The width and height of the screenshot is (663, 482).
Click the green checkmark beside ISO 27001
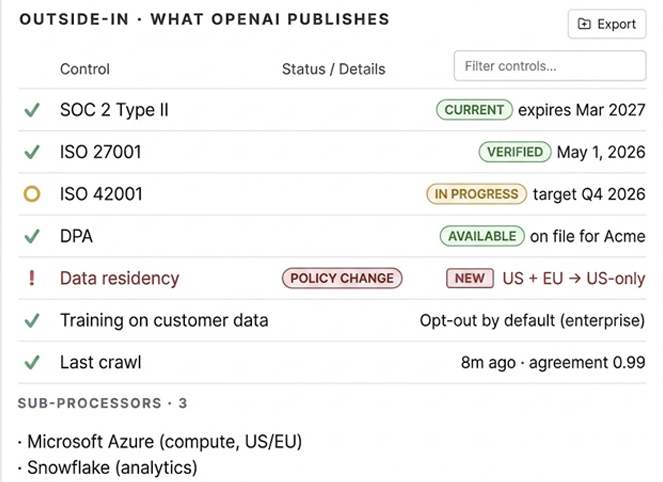pos(32,152)
